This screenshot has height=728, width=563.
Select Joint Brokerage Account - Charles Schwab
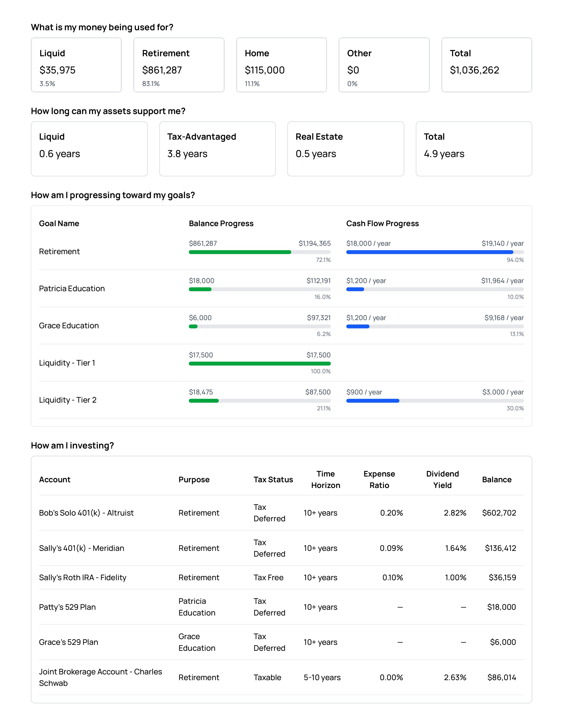pyautogui.click(x=100, y=677)
